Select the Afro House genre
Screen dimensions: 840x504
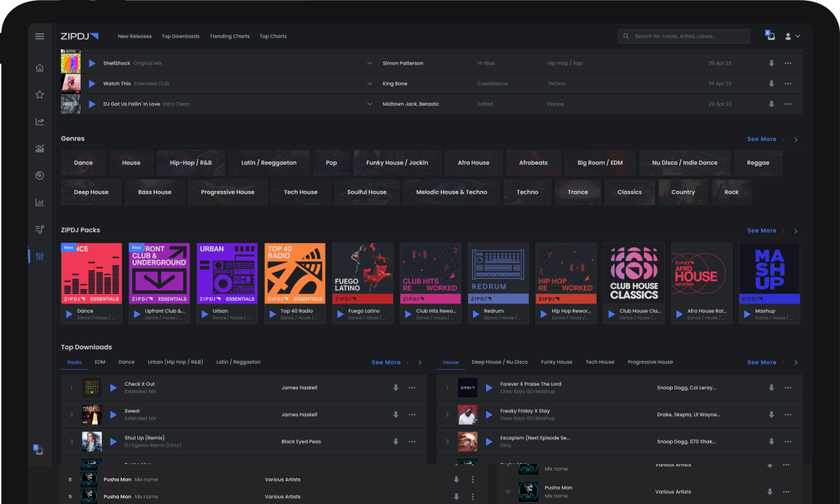click(x=474, y=163)
